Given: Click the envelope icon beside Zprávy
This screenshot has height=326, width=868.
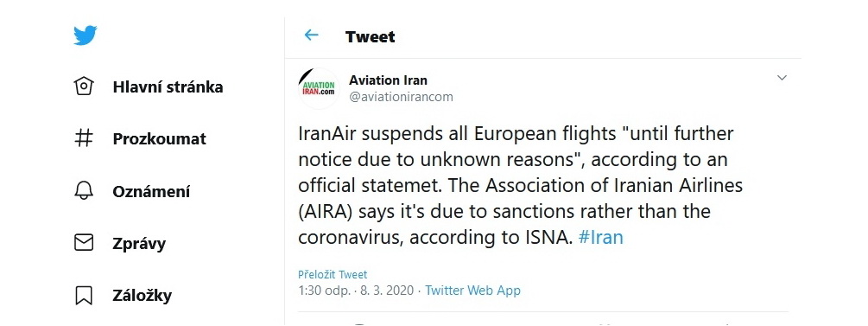Looking at the screenshot, I should pyautogui.click(x=84, y=243).
